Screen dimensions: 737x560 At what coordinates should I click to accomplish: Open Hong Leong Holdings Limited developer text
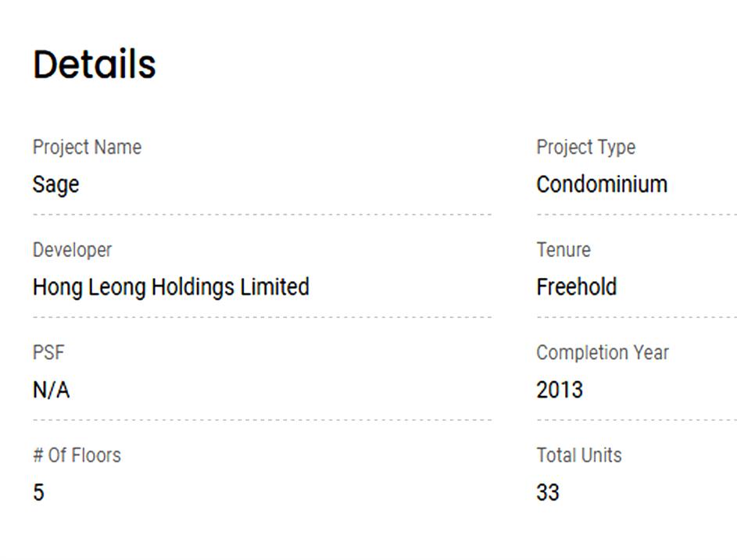tap(170, 287)
